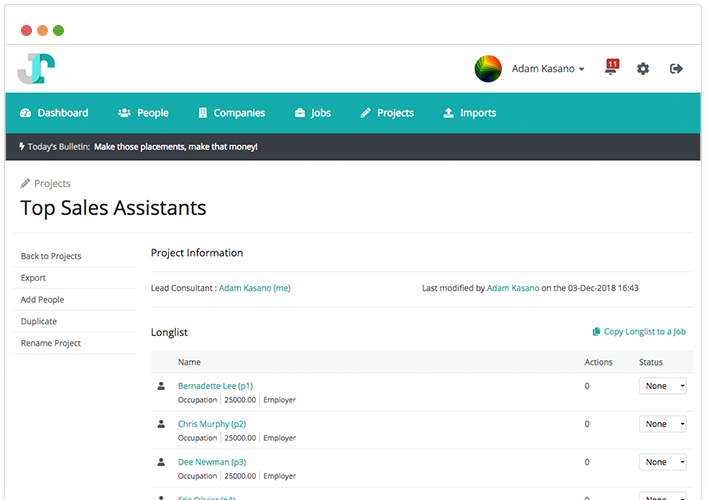This screenshot has width=707, height=500.
Task: Open status dropdown for Dee Newman
Action: 662,462
